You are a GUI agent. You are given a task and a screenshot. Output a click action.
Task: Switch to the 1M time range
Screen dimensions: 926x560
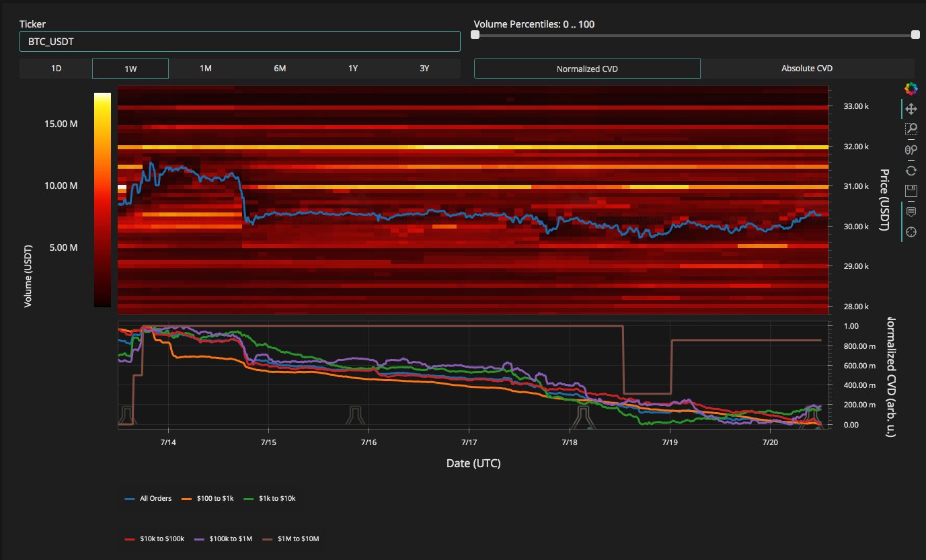(x=206, y=69)
